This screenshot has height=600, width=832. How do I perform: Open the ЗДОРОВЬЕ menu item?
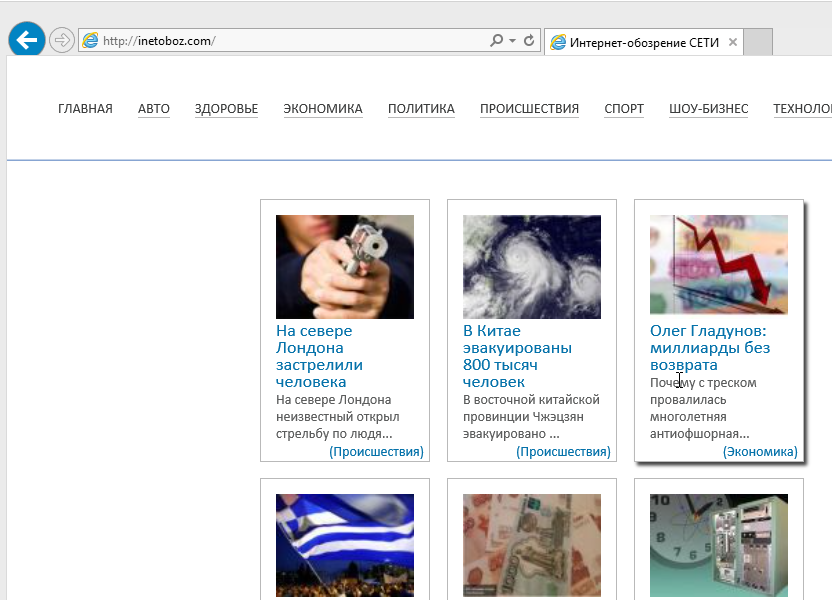click(x=226, y=109)
